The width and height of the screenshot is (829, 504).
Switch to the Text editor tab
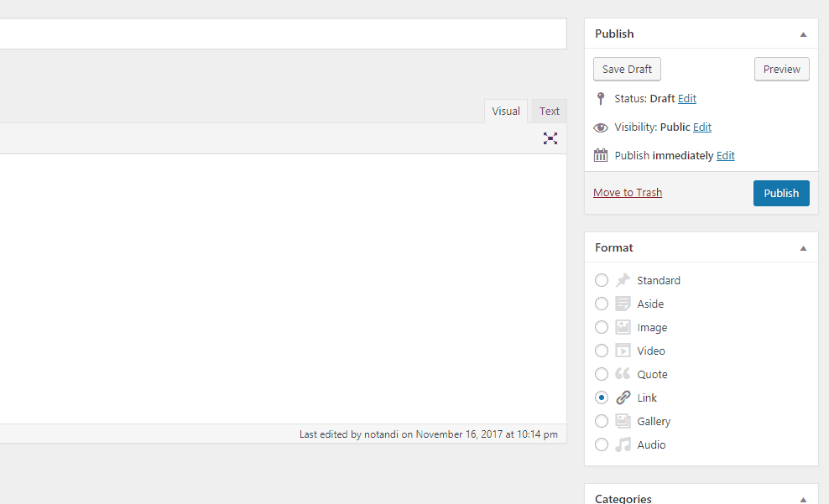pos(550,112)
